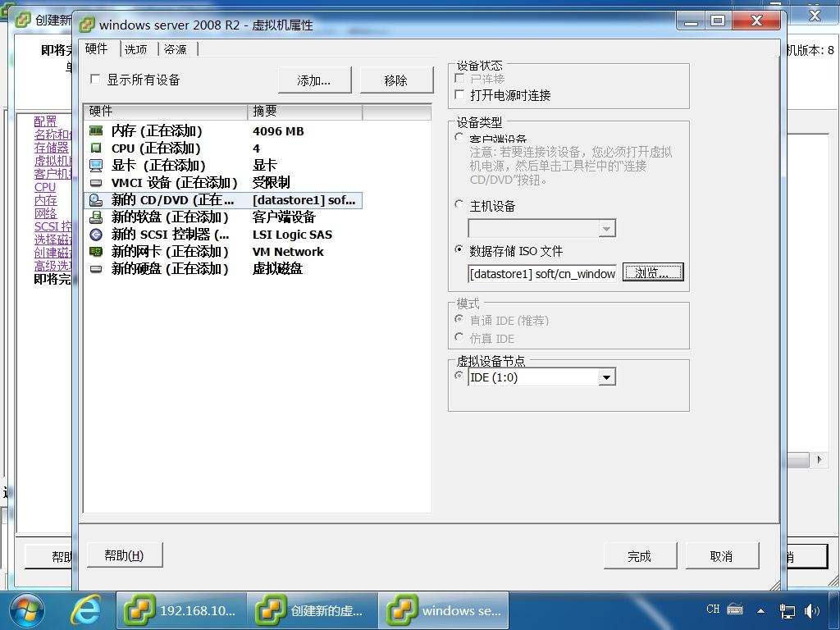This screenshot has width=840, height=630.
Task: Click the 浏览... browse button
Action: [x=652, y=272]
